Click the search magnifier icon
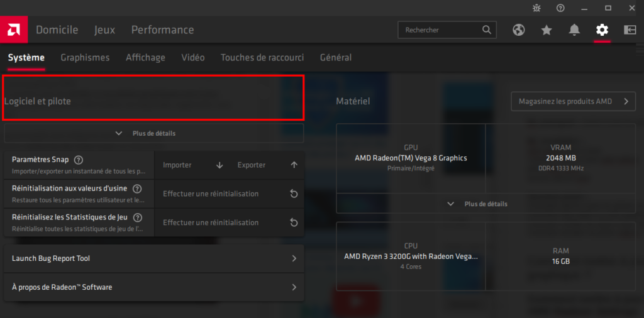Image resolution: width=644 pixels, height=318 pixels. coord(486,30)
